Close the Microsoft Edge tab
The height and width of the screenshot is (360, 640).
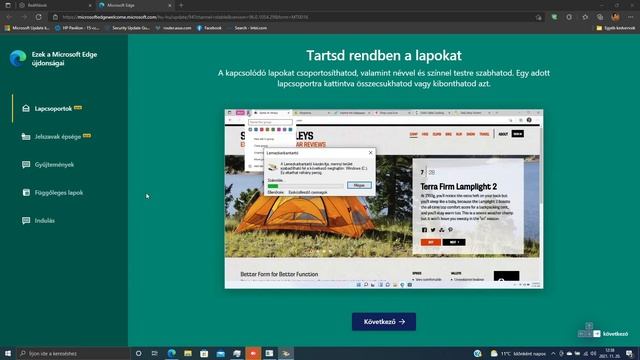pos(170,5)
